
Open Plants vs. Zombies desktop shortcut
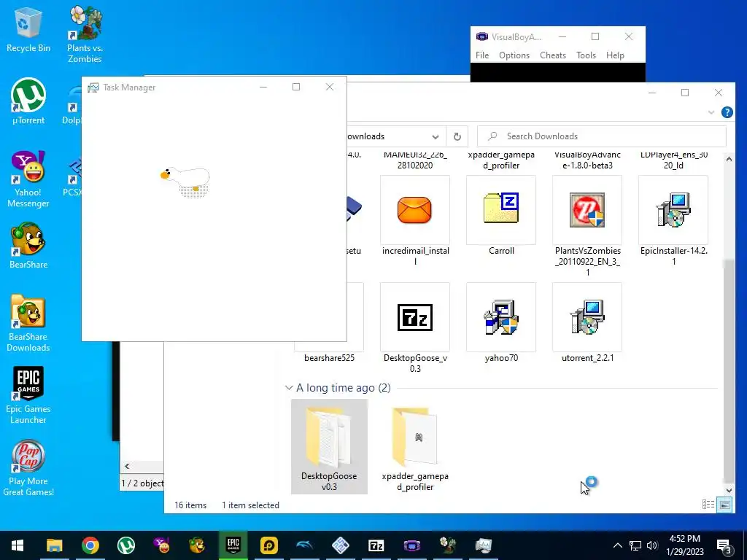[85, 34]
